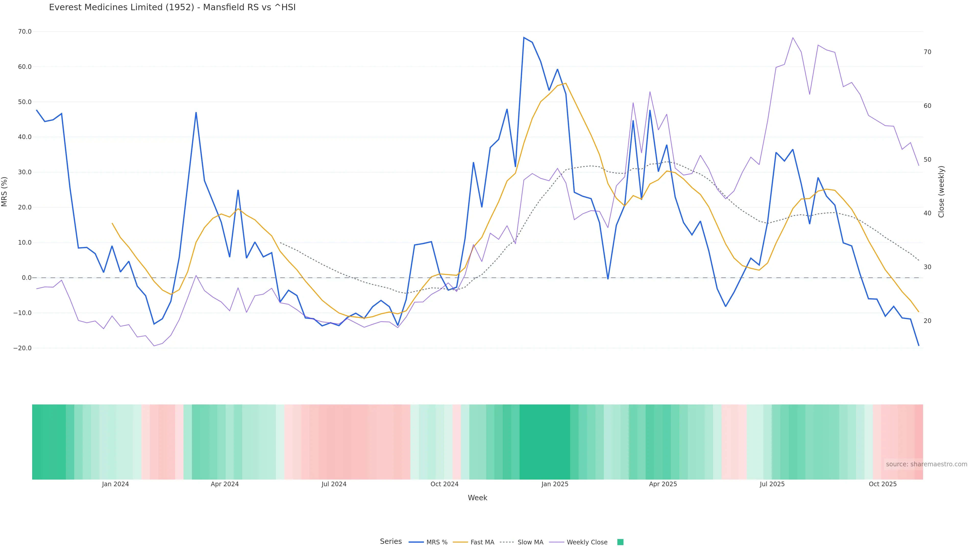This screenshot has width=980, height=551.
Task: Click the purple Weekly Close line icon
Action: pyautogui.click(x=557, y=542)
